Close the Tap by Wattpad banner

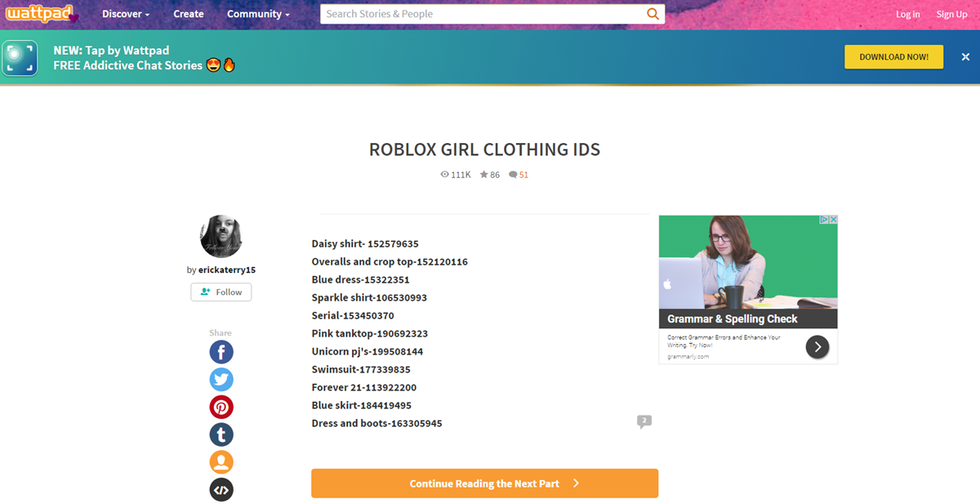965,57
